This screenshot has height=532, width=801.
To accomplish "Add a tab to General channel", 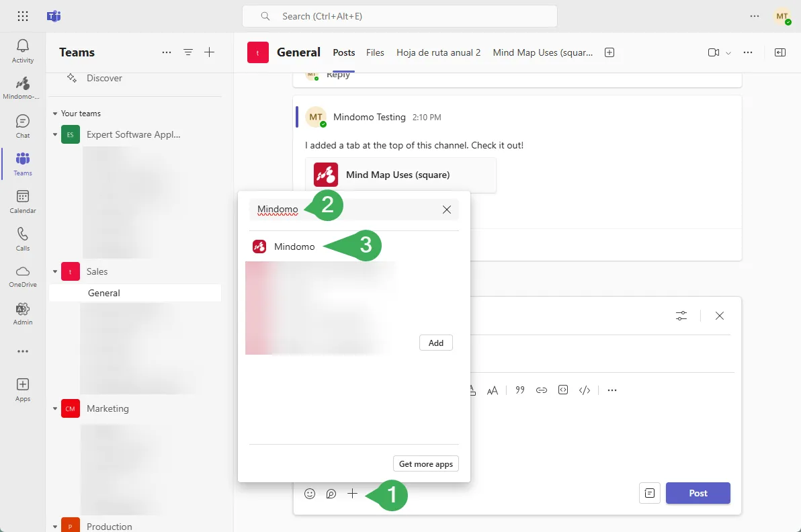I will tap(609, 52).
